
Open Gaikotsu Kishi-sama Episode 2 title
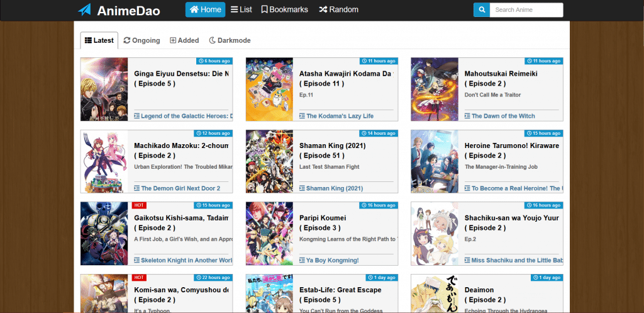pos(181,223)
